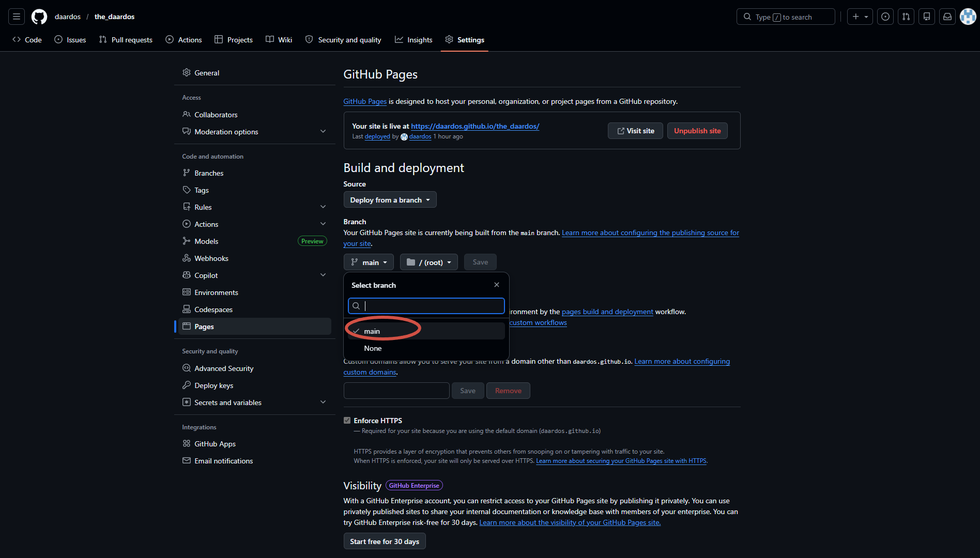980x558 pixels.
Task: Open the / (root) folder dropdown
Action: pyautogui.click(x=429, y=262)
